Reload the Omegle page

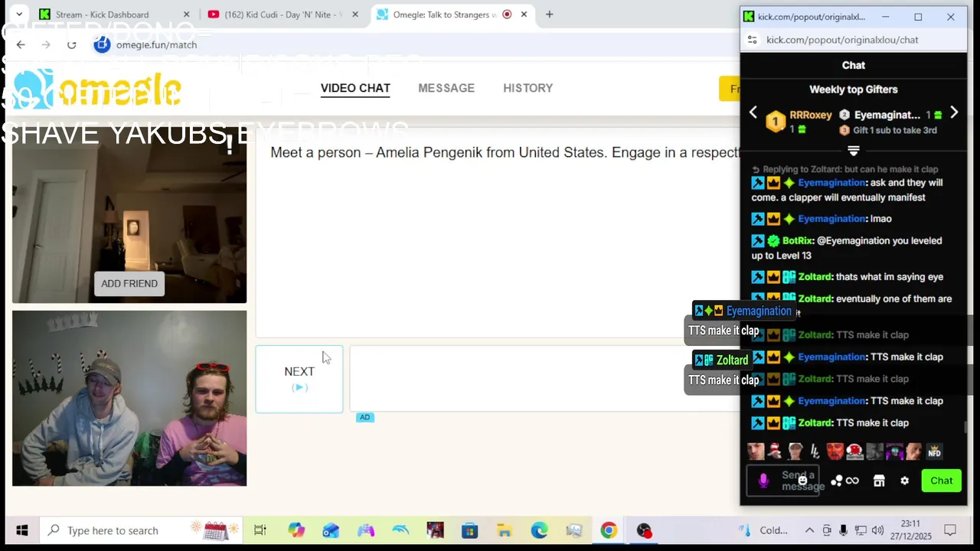[71, 44]
